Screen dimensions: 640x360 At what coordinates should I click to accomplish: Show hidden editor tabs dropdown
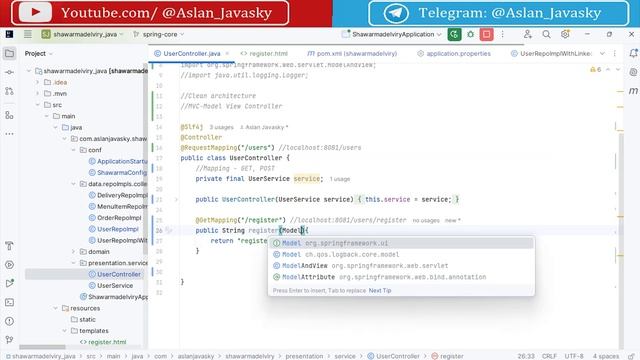pos(602,53)
